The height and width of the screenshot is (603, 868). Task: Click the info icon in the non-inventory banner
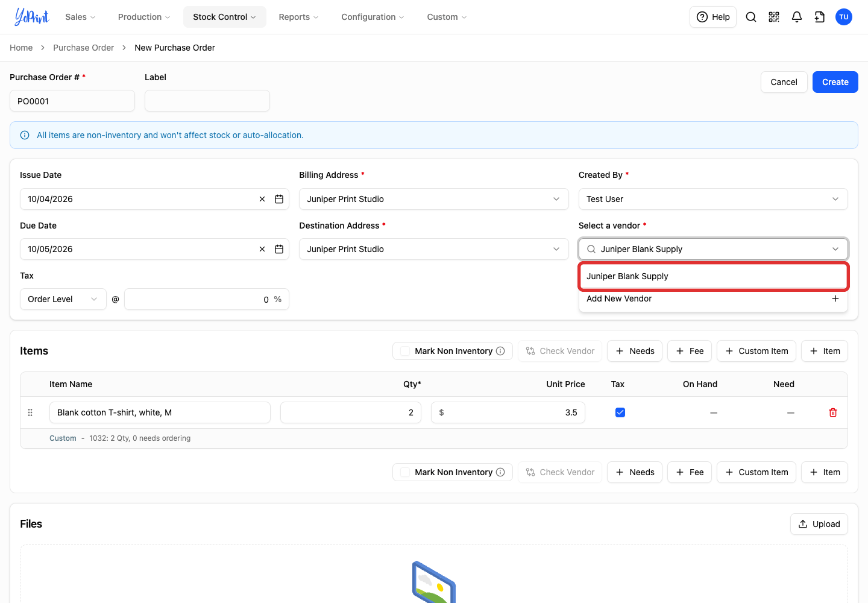pyautogui.click(x=25, y=135)
